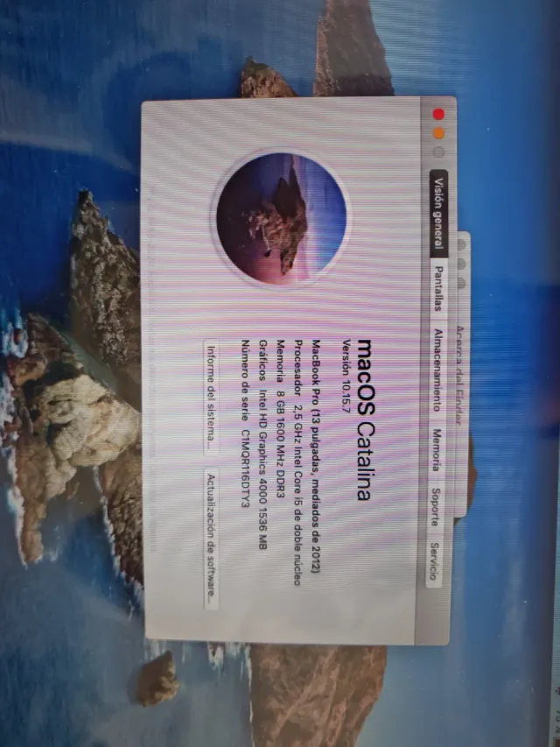This screenshot has height=747, width=560.
Task: Click the Procesador 2,5 GHz Intel Core i5 line
Action: 298,462
